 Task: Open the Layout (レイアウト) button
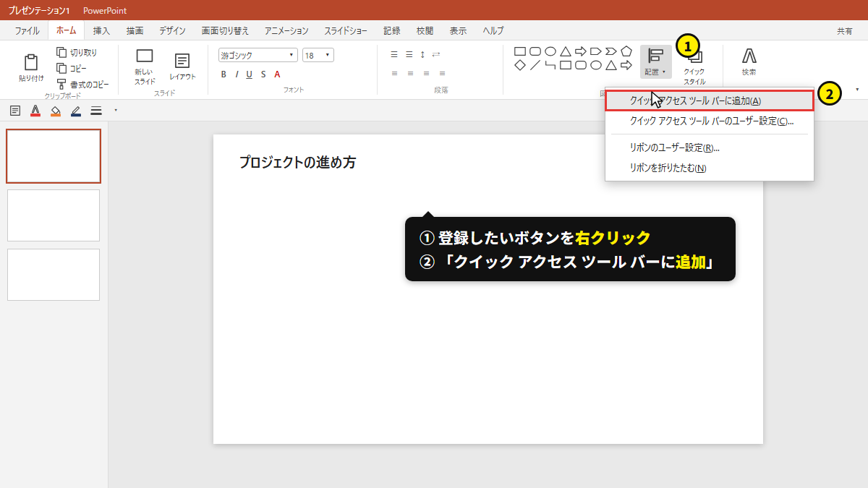click(182, 67)
